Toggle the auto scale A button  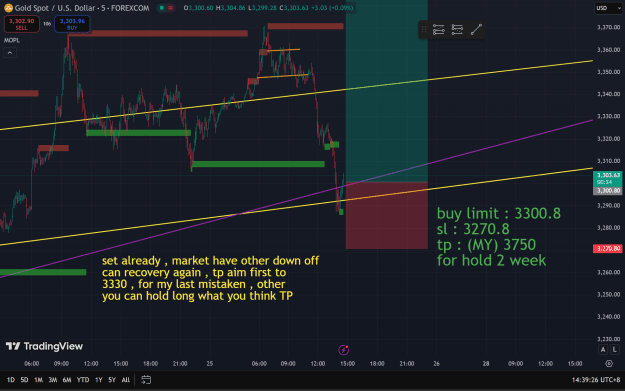(603, 350)
